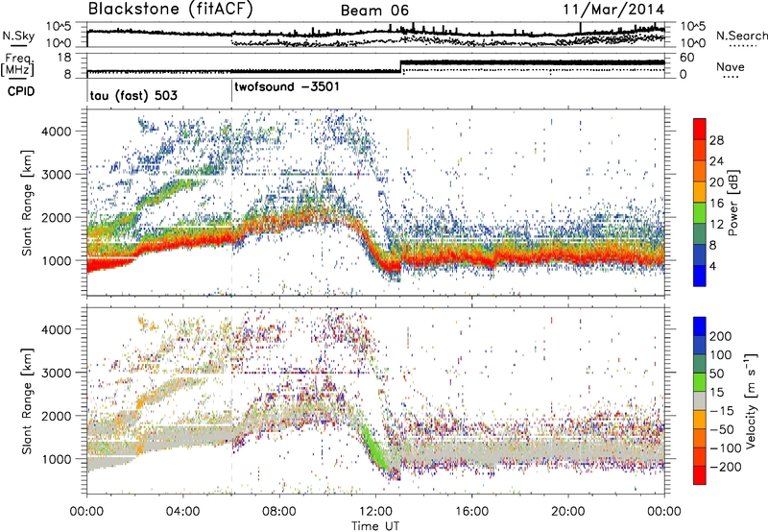
Task: Click the "twofsound -3501" CPID text
Action: point(286,87)
